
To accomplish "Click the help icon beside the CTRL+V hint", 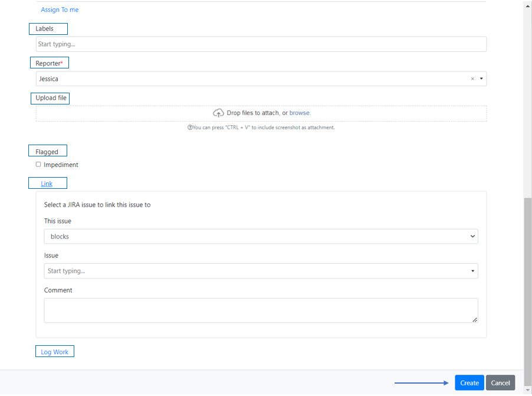I will [190, 127].
